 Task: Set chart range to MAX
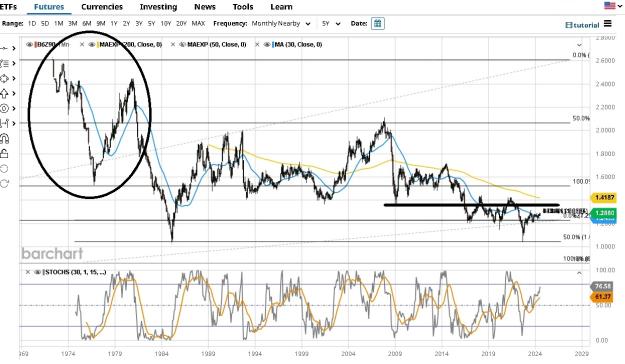point(199,24)
